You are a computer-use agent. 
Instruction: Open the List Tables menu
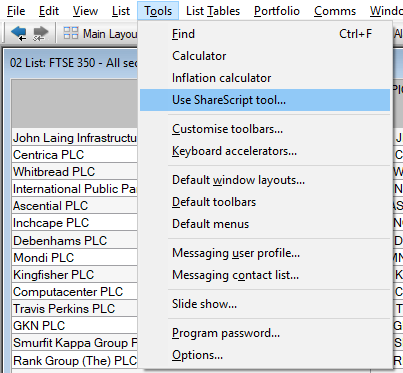point(213,11)
